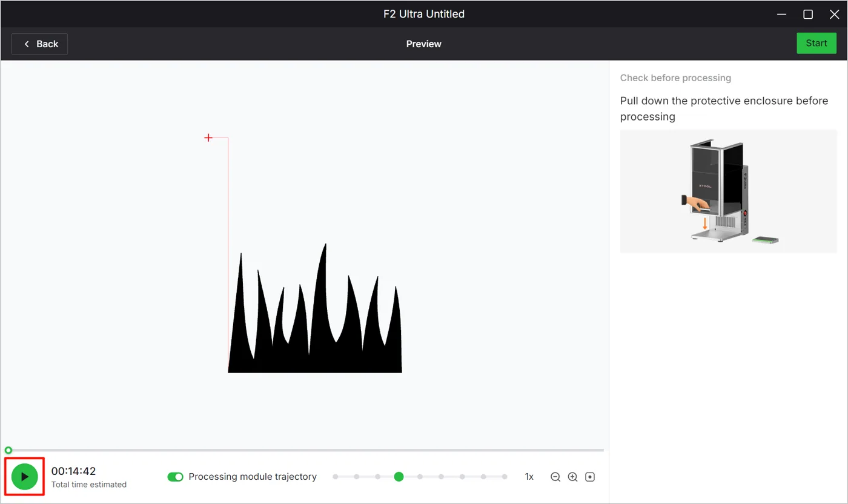This screenshot has width=848, height=504.
Task: Click the 1x speed label
Action: (529, 477)
